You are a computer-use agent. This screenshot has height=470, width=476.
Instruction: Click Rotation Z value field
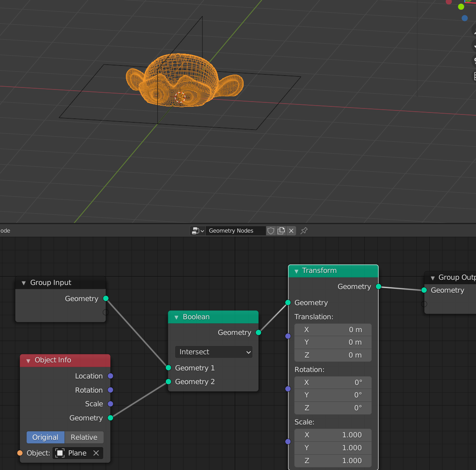333,408
